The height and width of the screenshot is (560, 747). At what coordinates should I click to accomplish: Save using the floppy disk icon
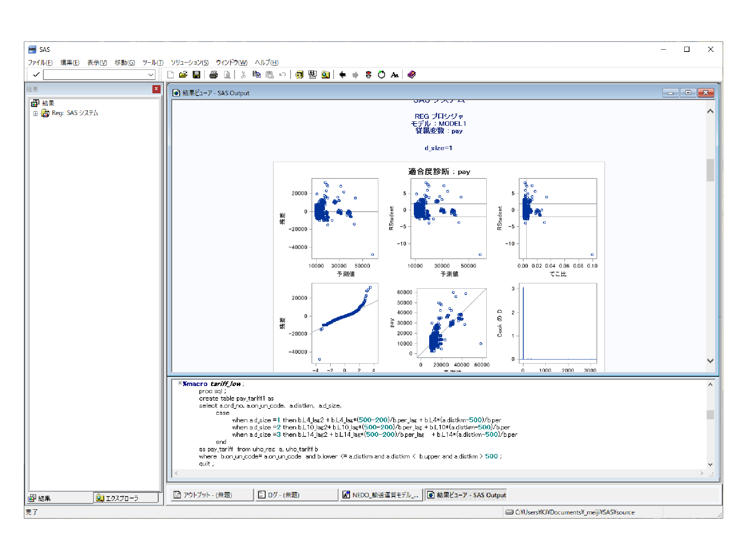(x=196, y=75)
